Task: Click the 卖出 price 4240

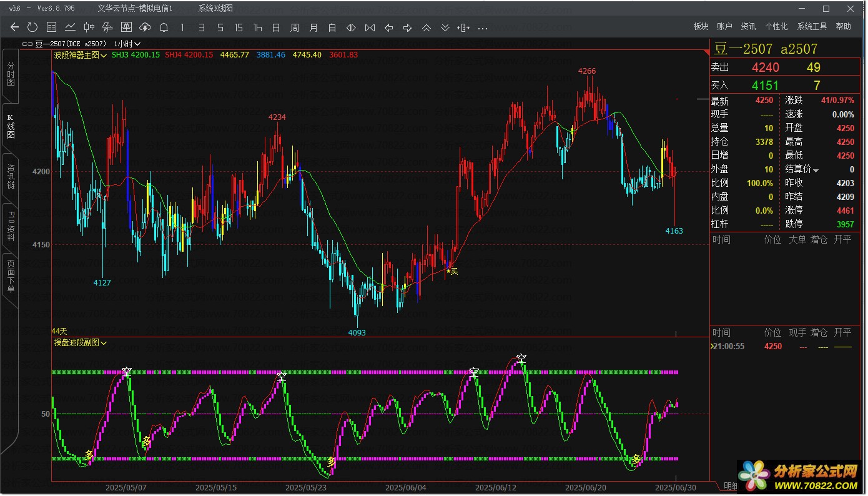Action: pyautogui.click(x=765, y=67)
